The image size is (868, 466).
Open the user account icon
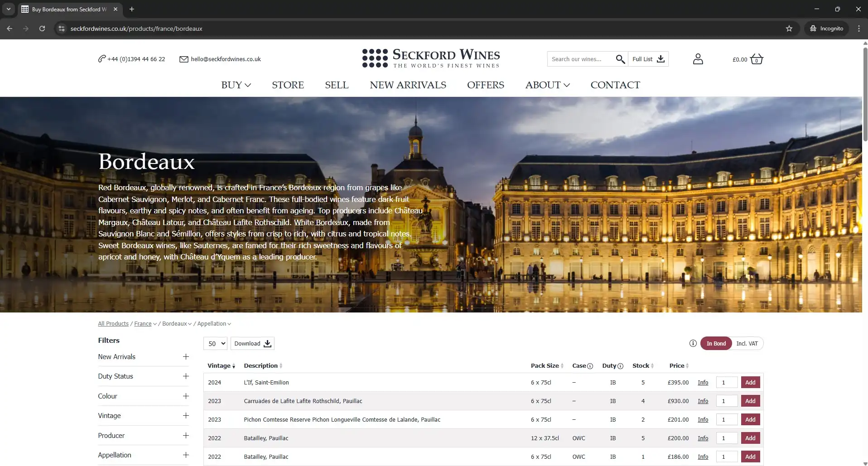pyautogui.click(x=698, y=59)
